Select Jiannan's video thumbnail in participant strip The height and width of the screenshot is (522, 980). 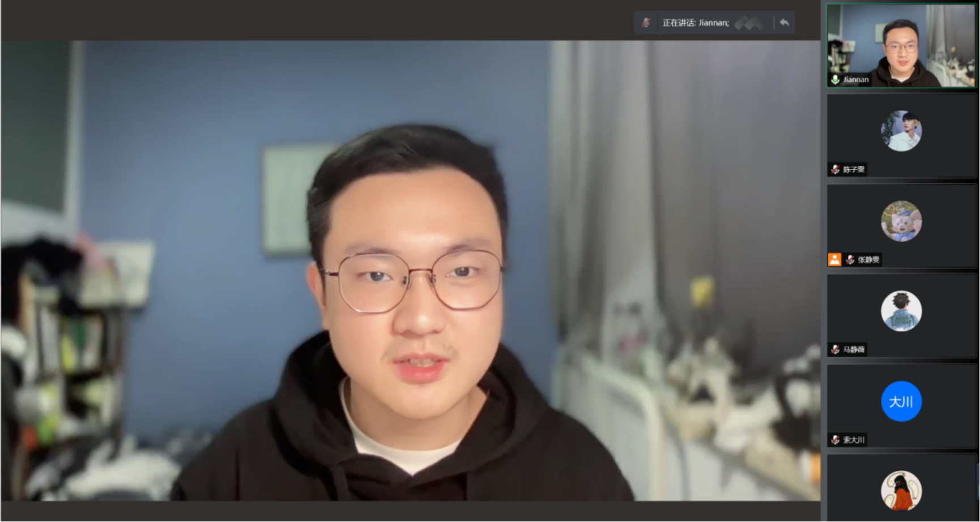pos(901,45)
